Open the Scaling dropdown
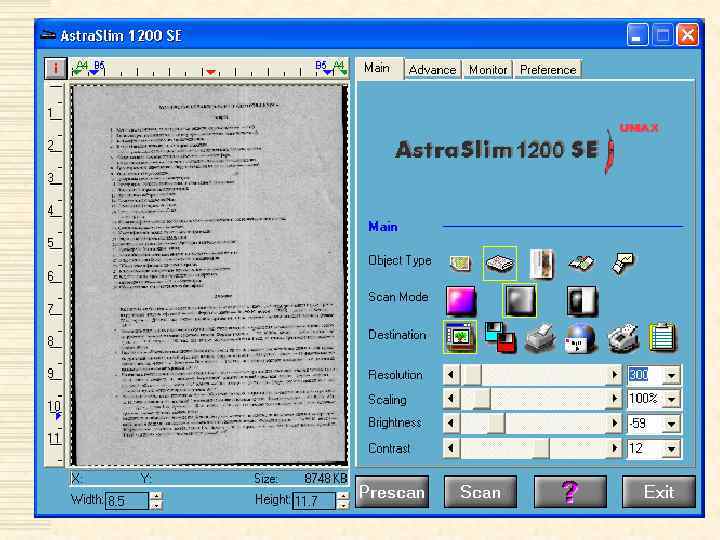 click(x=671, y=399)
